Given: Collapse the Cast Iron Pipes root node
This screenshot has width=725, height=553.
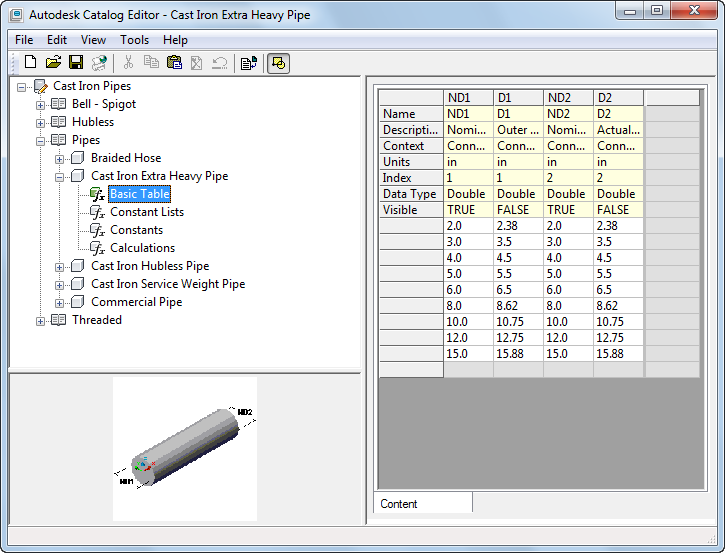Looking at the screenshot, I should [x=21, y=87].
